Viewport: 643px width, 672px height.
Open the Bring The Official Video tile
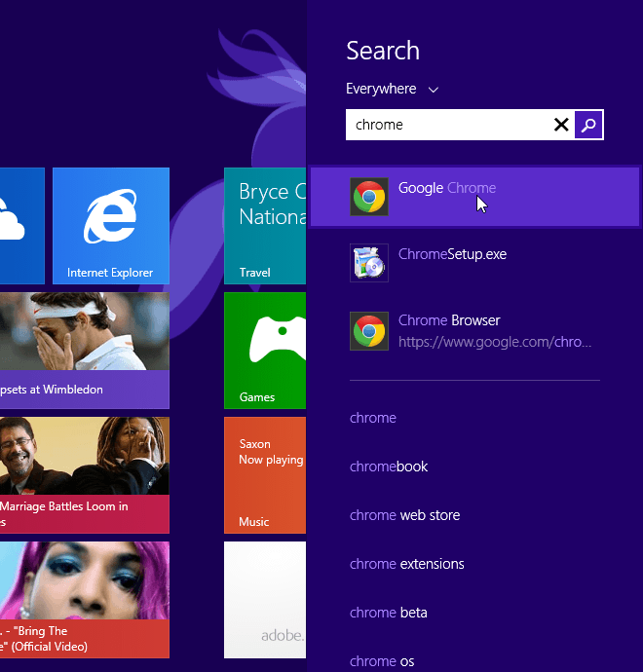click(85, 600)
